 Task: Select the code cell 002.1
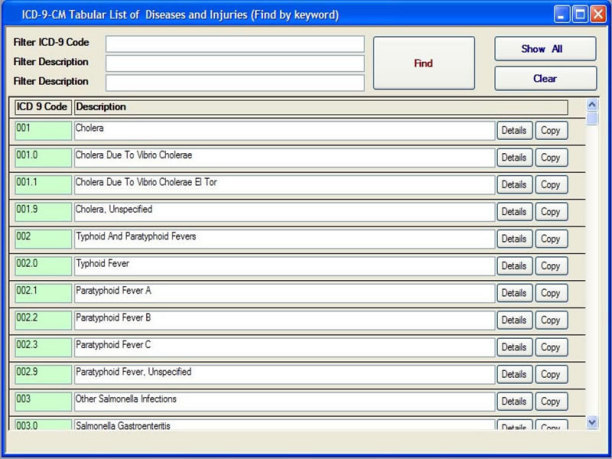[x=43, y=293]
